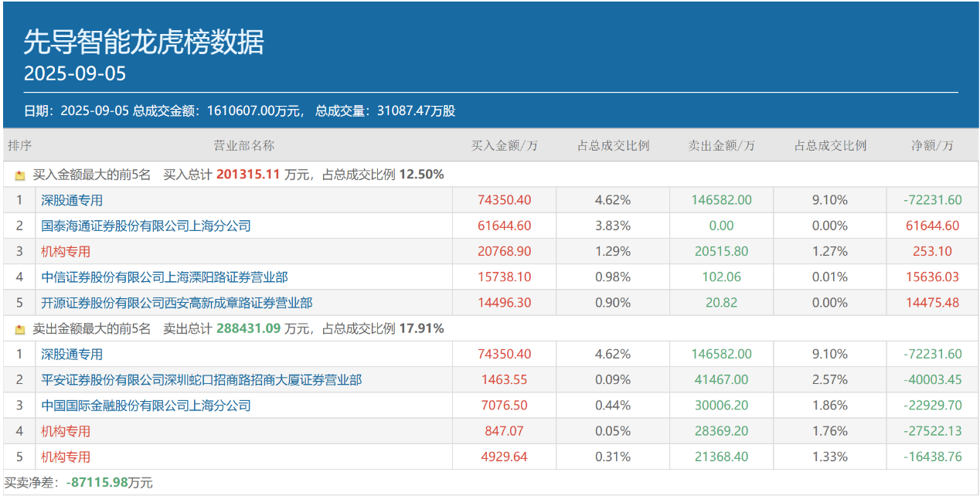Open 国泰海通证券股份有限公司上海分公司 link
The image size is (980, 496).
pyautogui.click(x=146, y=226)
